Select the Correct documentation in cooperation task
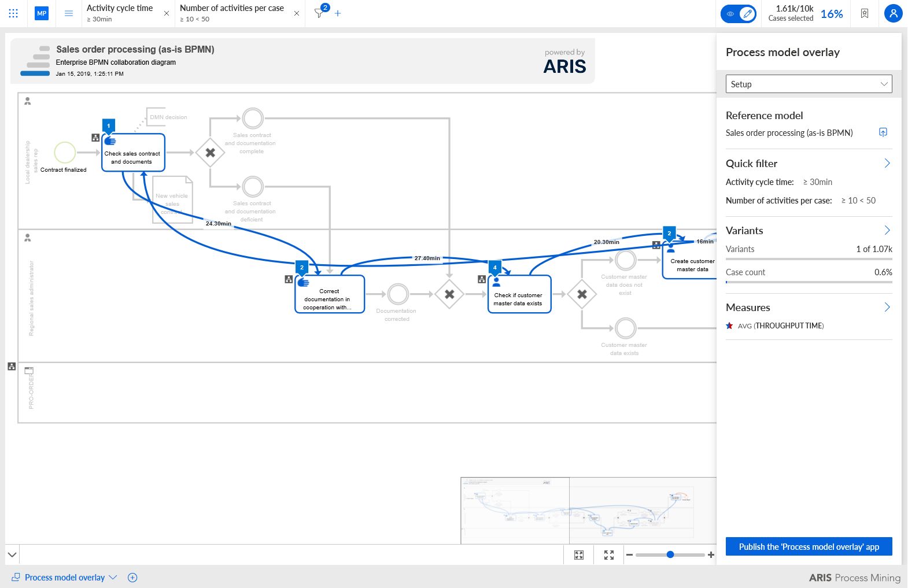 (x=330, y=294)
